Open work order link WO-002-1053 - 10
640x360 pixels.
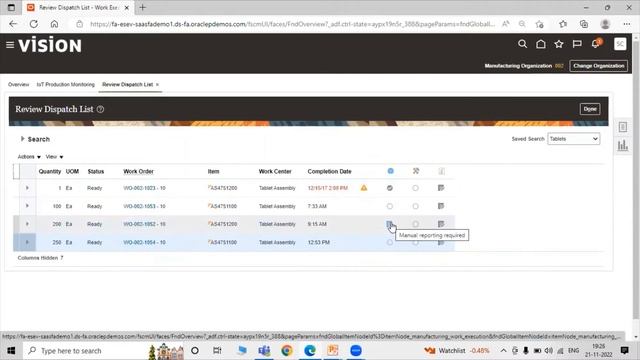(144, 206)
